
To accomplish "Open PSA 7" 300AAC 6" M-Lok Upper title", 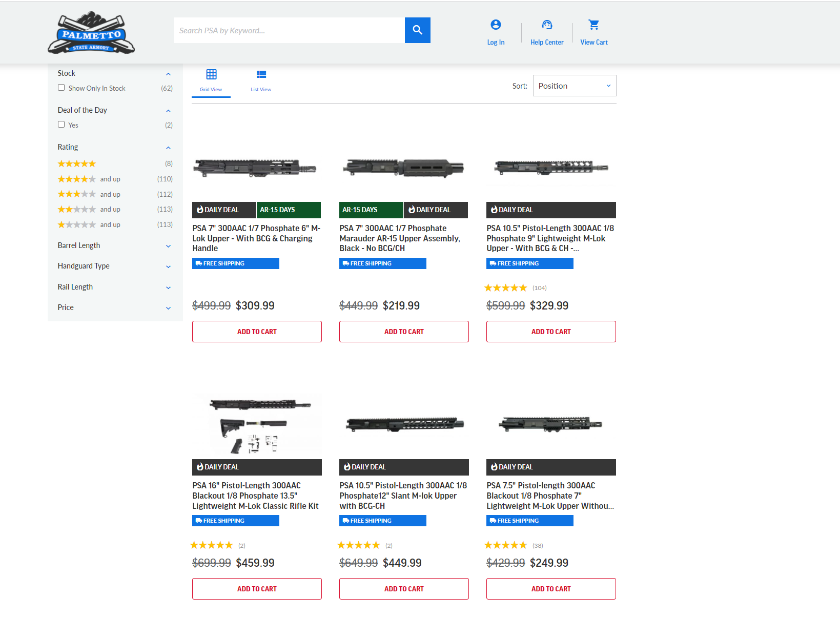I will pyautogui.click(x=256, y=238).
